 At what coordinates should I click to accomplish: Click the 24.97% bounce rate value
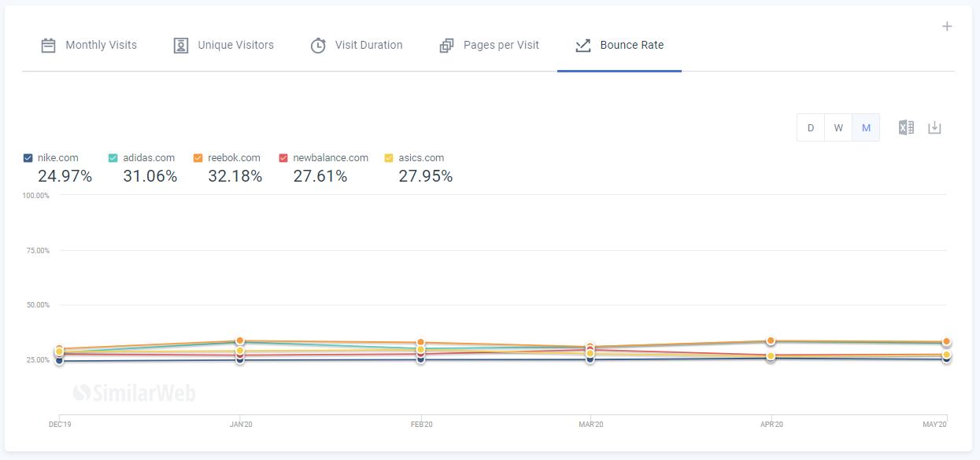click(65, 176)
